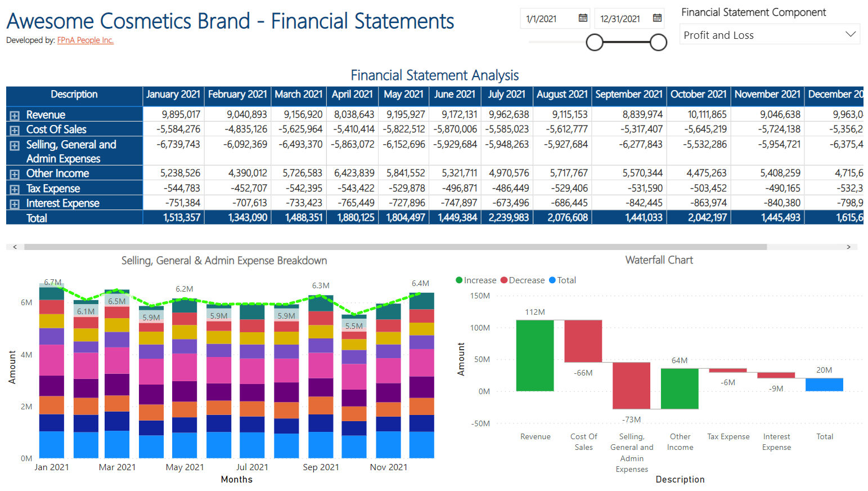Click the table's left scroll arrow
Screen dimensions: 868x491
(15, 247)
